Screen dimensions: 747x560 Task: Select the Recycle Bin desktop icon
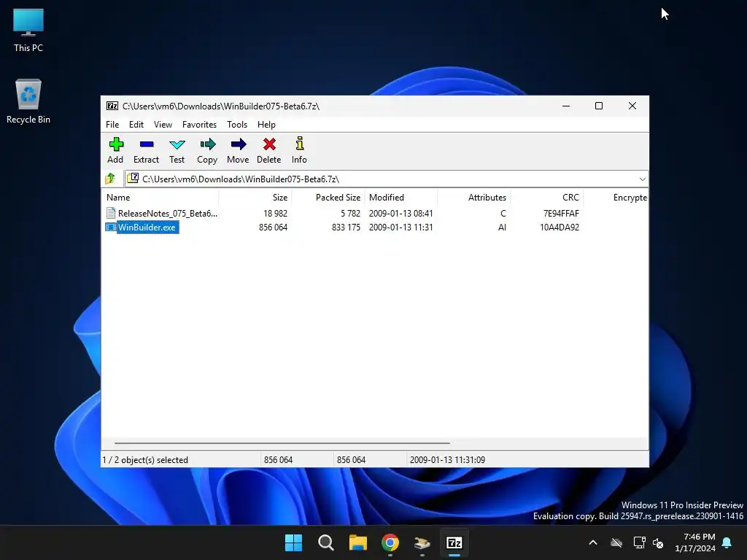click(28, 101)
